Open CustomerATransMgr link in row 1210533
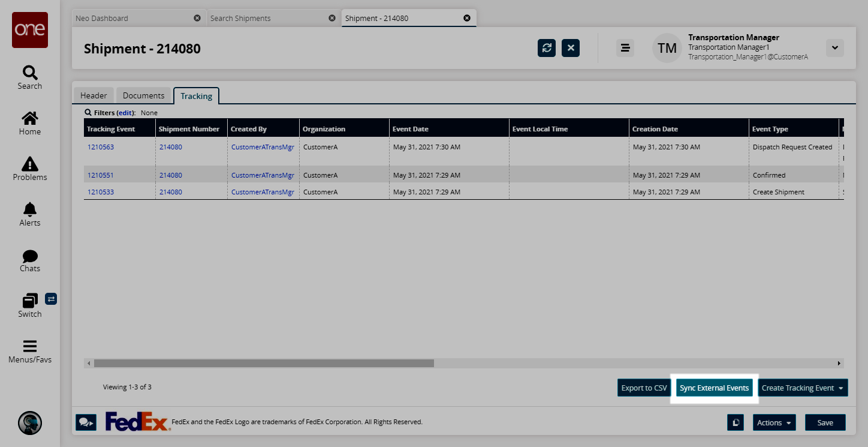868x447 pixels. (x=263, y=192)
